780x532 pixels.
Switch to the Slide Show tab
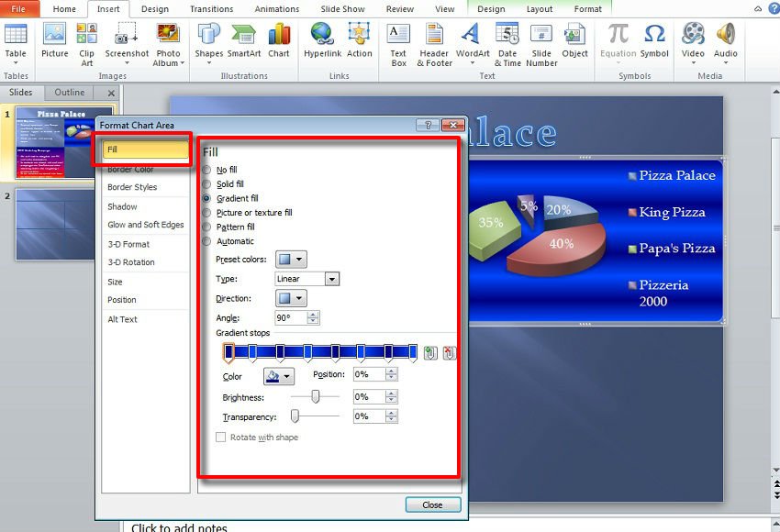click(x=342, y=9)
